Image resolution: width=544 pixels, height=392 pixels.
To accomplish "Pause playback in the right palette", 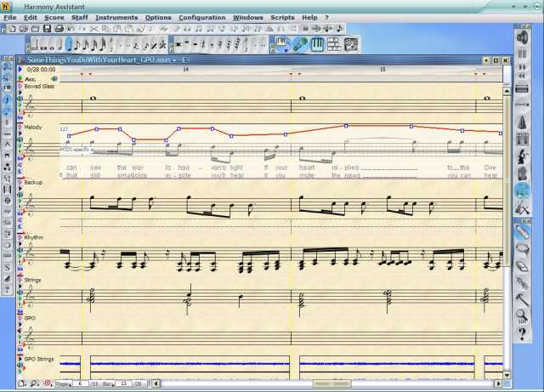I will pyautogui.click(x=522, y=54).
